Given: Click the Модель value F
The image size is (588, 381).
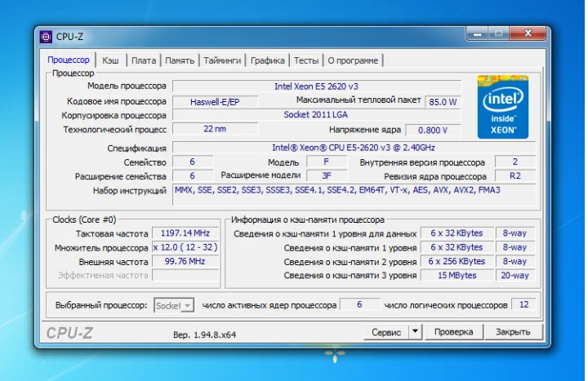Looking at the screenshot, I should pos(326,162).
